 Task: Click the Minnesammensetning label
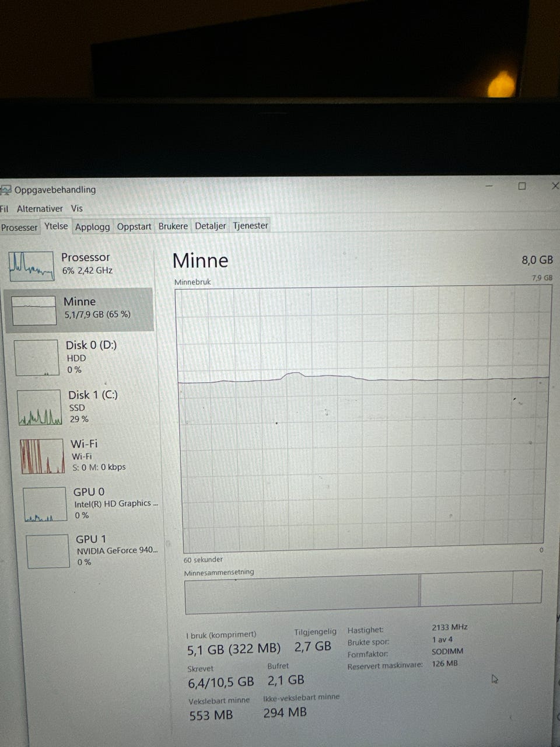pos(219,573)
